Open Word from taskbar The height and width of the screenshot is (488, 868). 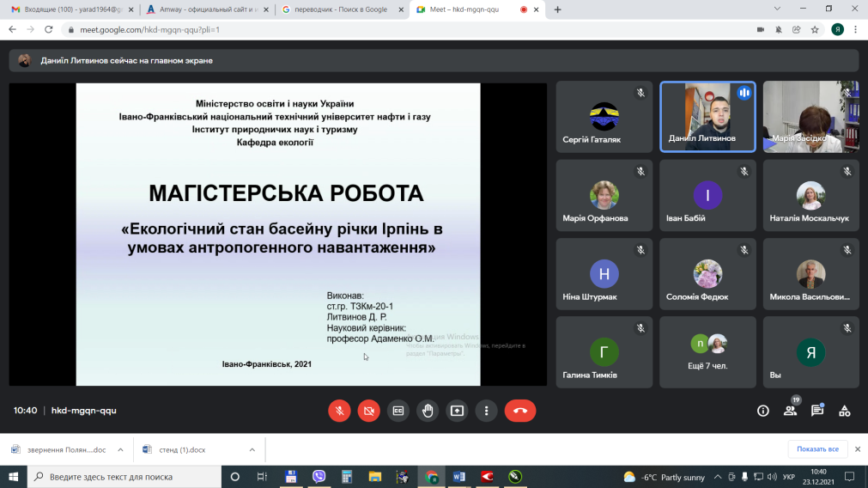point(459,476)
